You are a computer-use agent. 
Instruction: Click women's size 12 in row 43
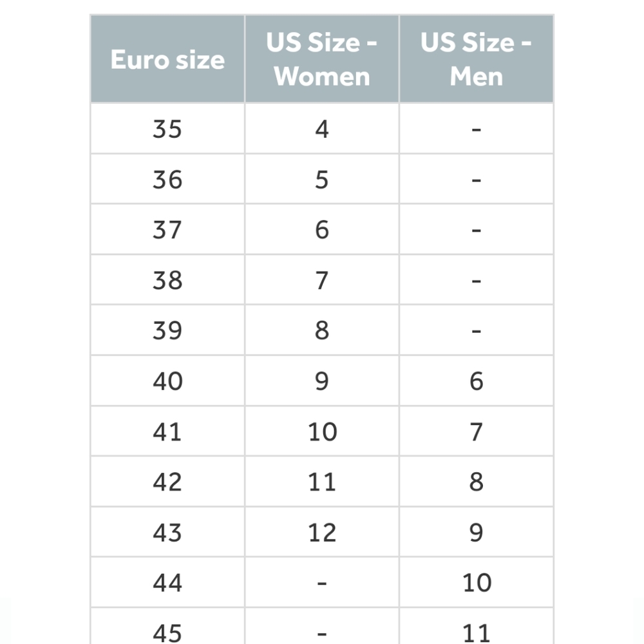coord(322,532)
